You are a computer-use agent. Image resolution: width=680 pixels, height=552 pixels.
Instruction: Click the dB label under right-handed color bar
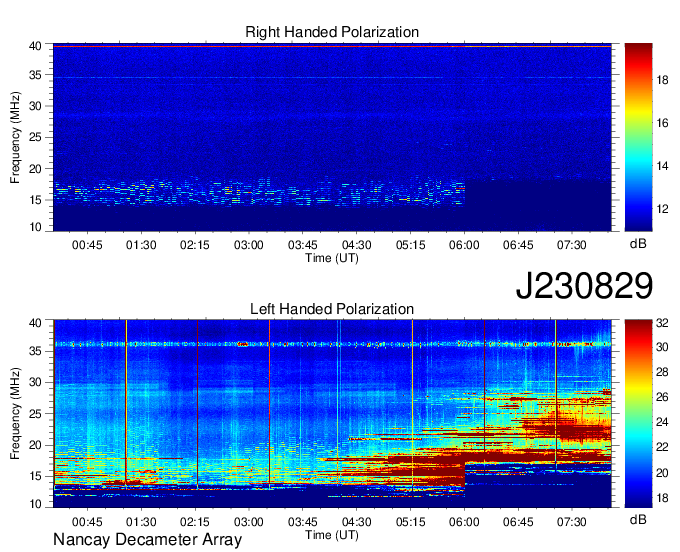point(638,244)
